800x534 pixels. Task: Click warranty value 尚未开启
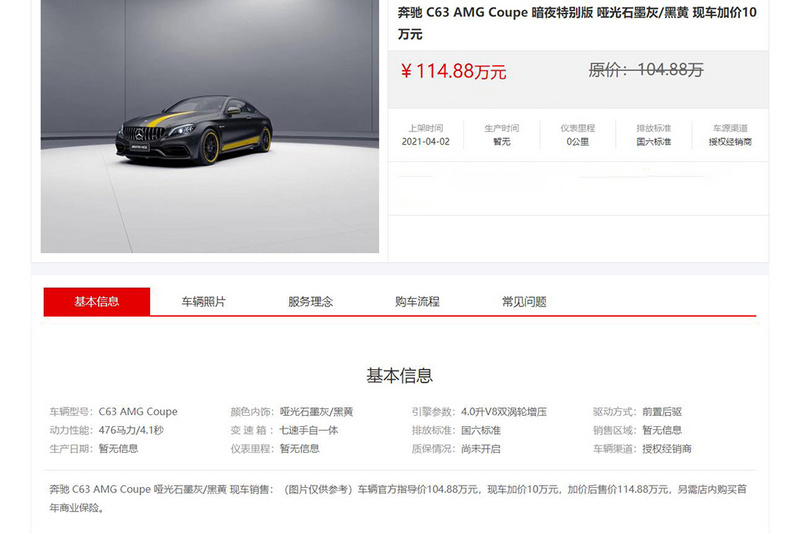point(481,448)
